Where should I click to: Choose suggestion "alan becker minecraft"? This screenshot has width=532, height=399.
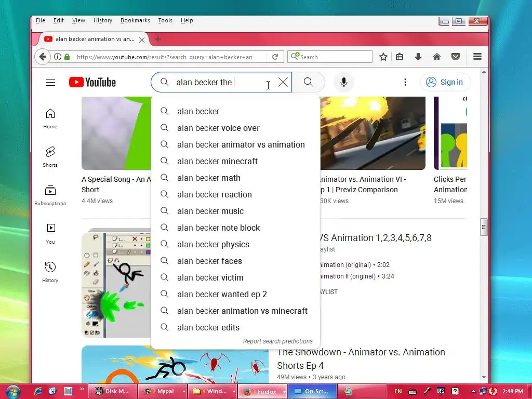(x=235, y=161)
